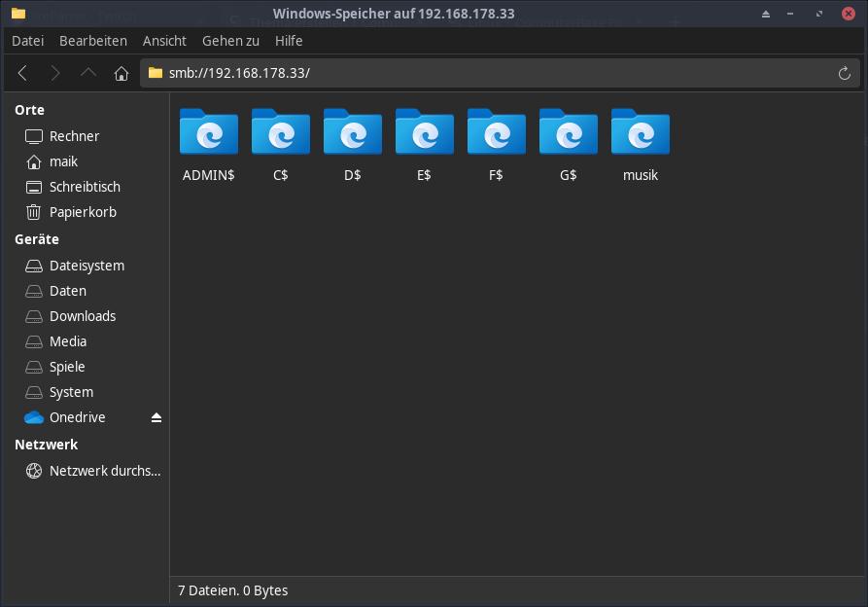Open the Dateisystem device
The height and width of the screenshot is (607, 868).
(x=87, y=266)
